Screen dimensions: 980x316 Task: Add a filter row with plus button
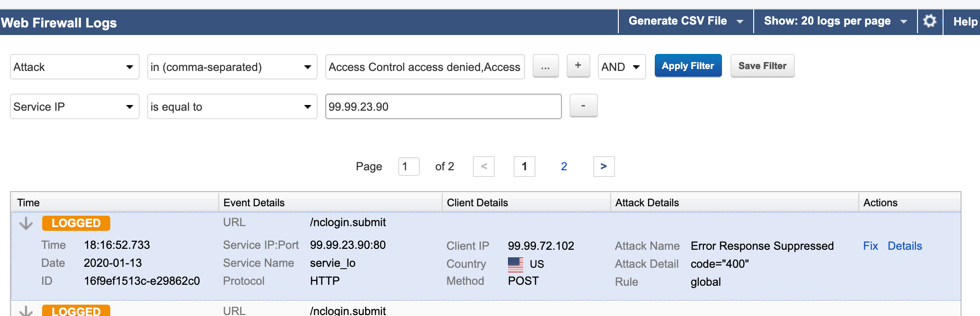point(578,66)
